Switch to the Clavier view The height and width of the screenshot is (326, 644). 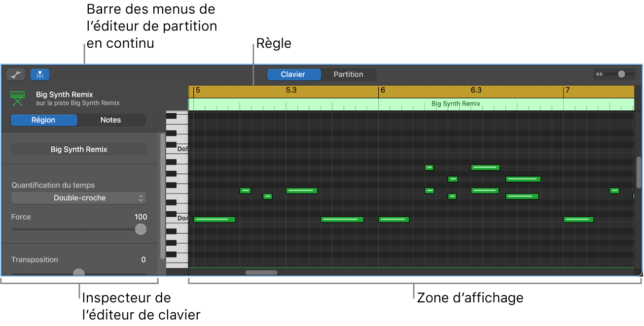click(x=293, y=74)
